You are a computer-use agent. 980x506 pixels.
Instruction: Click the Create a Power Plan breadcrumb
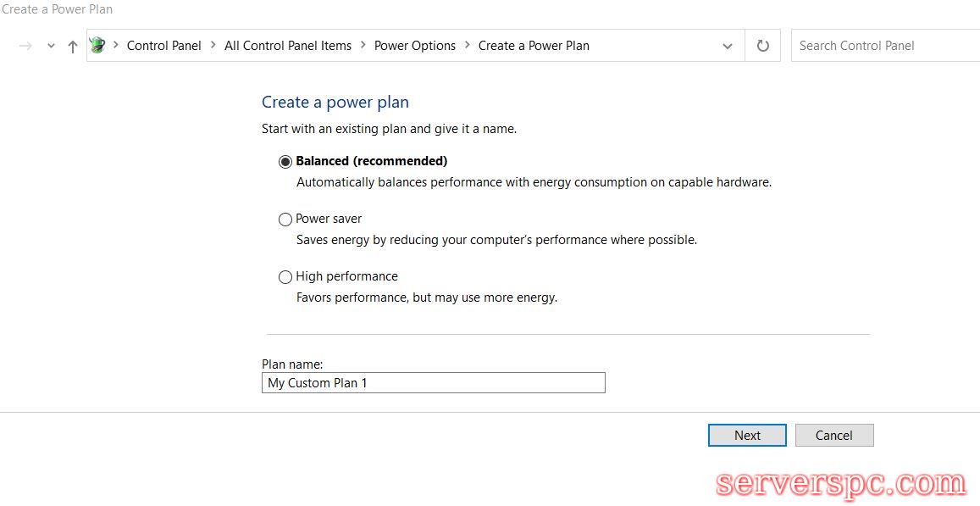pos(534,46)
